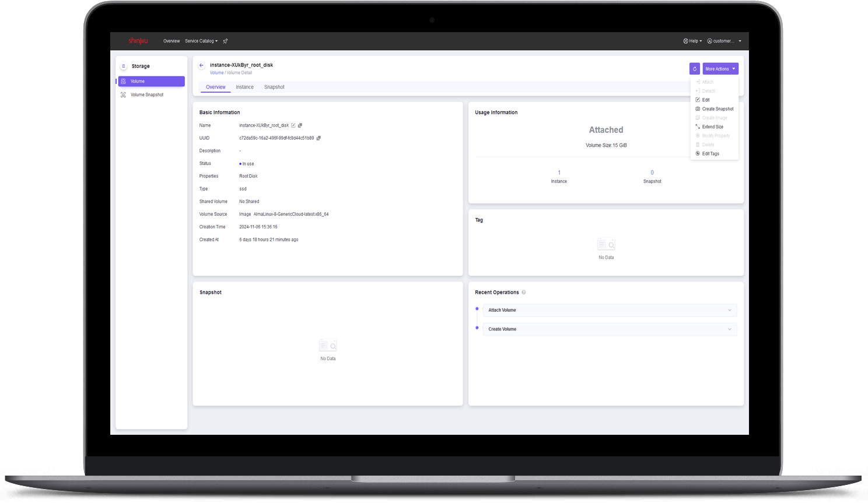Click the 'Root Disk' properties value
868x503 pixels.
248,176
